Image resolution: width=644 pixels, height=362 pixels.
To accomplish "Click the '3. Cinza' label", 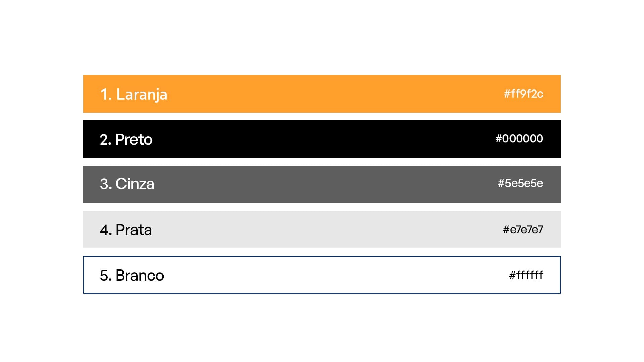I will coord(127,184).
